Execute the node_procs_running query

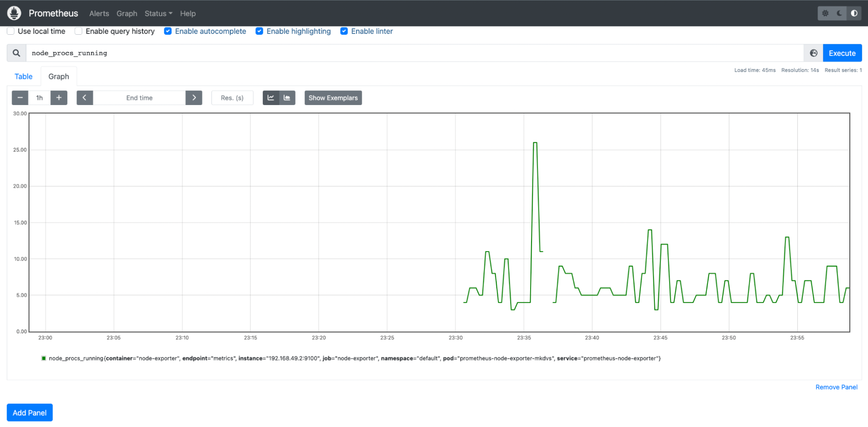pyautogui.click(x=842, y=53)
